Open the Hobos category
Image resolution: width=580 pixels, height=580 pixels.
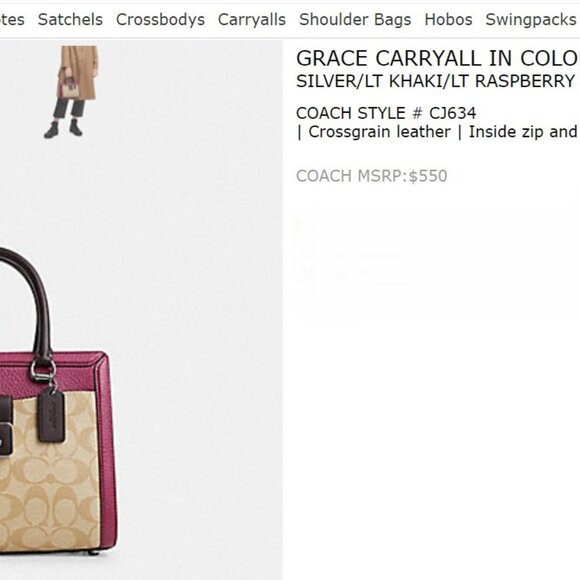click(x=448, y=20)
